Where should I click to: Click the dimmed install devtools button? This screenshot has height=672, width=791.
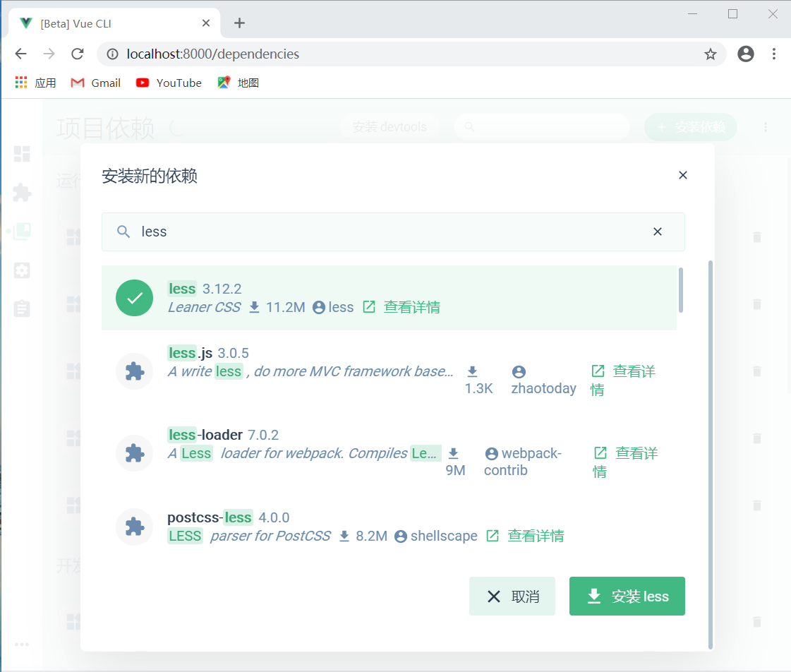pyautogui.click(x=390, y=127)
